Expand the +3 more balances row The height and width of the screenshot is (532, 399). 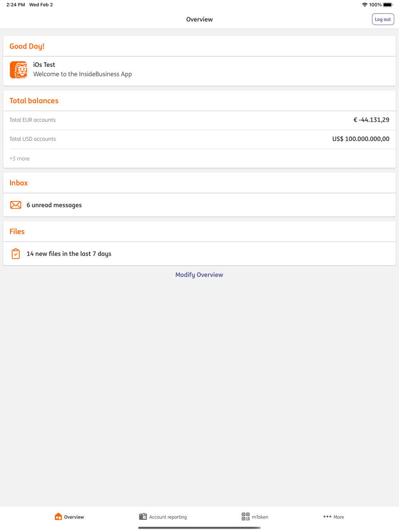tap(199, 158)
